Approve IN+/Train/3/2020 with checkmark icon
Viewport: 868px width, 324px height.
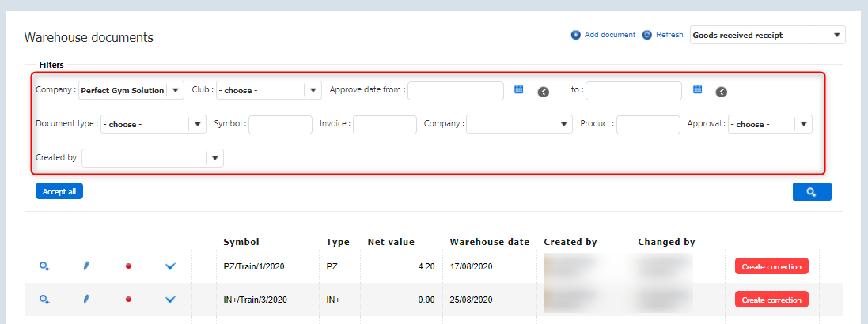[170, 300]
